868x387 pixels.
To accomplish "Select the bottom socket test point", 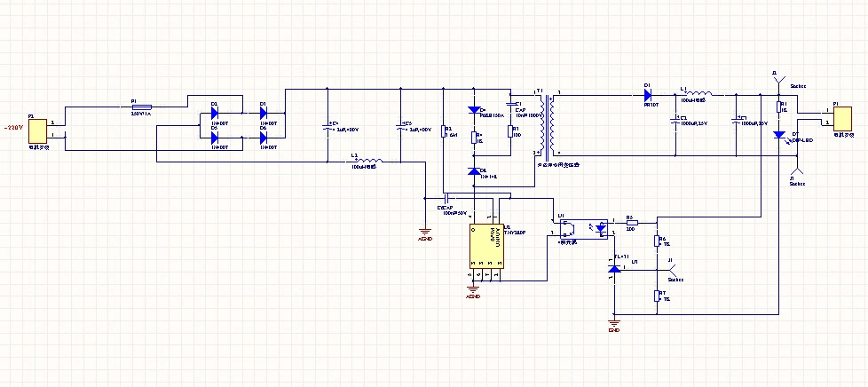I will coord(796,170).
